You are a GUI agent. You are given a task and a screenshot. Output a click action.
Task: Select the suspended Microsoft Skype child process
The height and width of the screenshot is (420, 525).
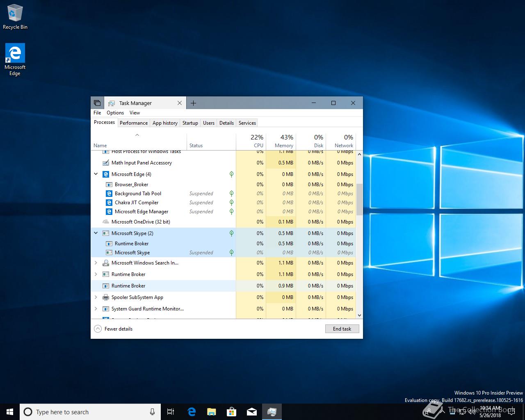(x=224, y=253)
